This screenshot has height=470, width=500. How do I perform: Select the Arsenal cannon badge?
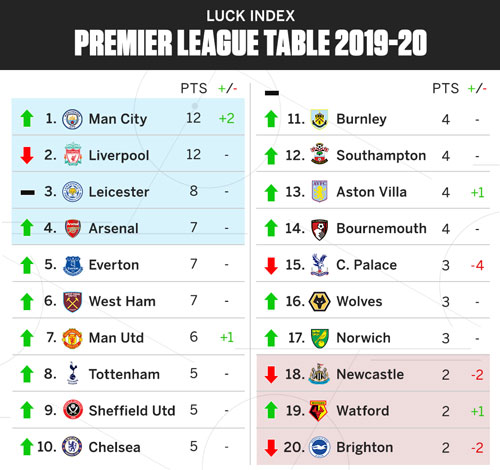click(x=73, y=228)
